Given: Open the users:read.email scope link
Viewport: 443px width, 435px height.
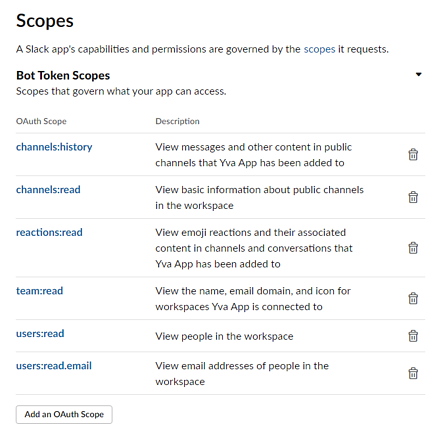Looking at the screenshot, I should pyautogui.click(x=54, y=366).
